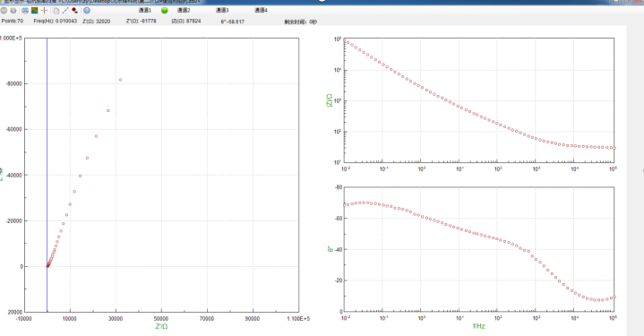Click the green status indicator light

[x=165, y=11]
